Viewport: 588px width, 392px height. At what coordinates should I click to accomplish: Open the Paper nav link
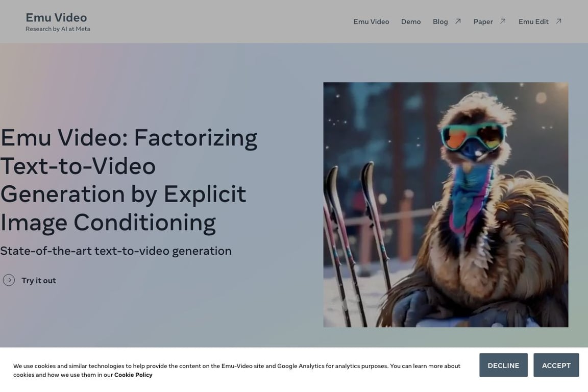(483, 22)
